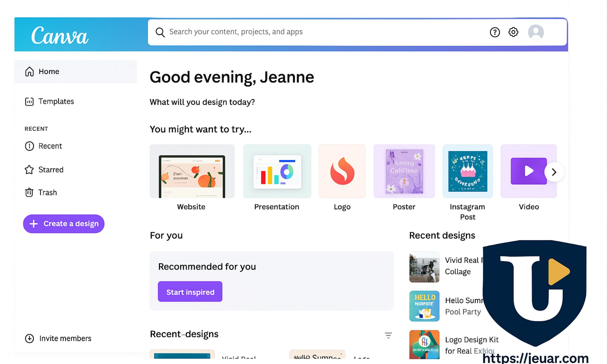Screen dimensions: 607x364
Task: Open the settings gear icon
Action: pos(513,32)
